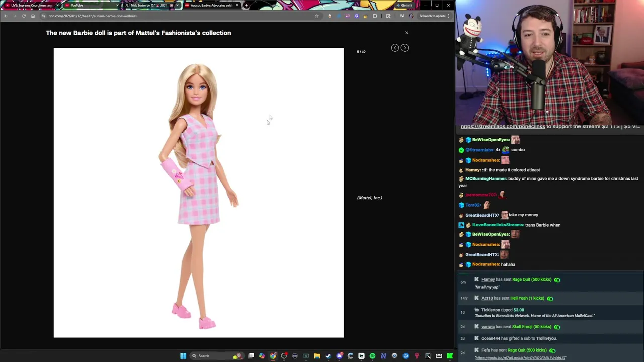Open the Snipping Tool taskbar icon
Image resolution: width=644 pixels, height=362 pixels.
click(x=428, y=356)
